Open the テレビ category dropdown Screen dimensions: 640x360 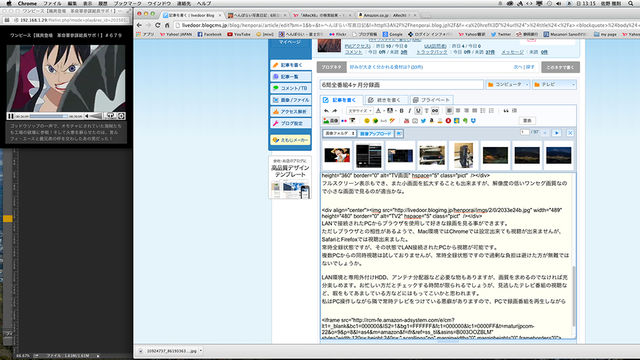(554, 84)
